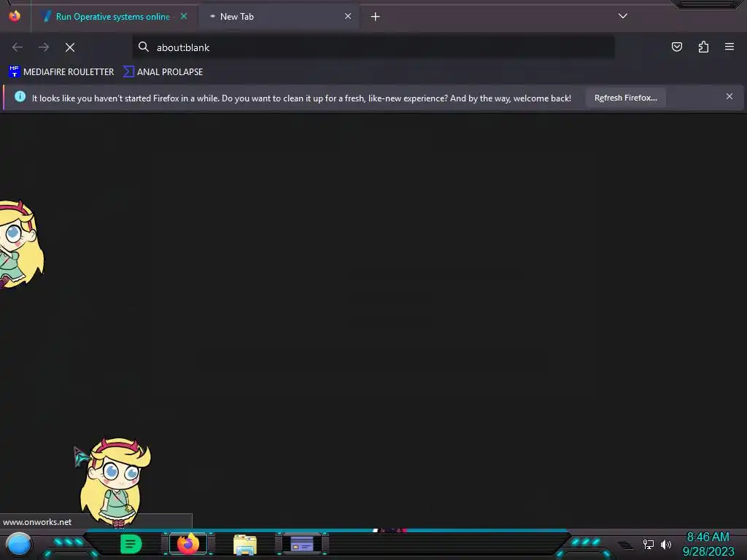Show hidden tray icons

[x=625, y=545]
